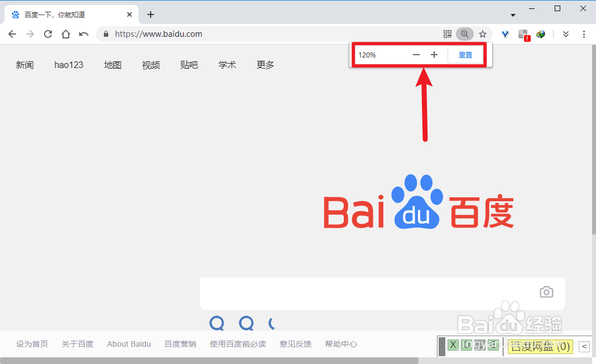Click the blue V-shaped extension icon

click(x=505, y=34)
